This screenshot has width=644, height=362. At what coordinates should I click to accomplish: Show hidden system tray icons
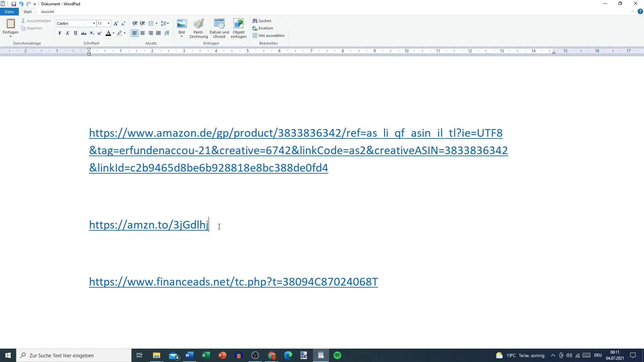click(x=553, y=355)
